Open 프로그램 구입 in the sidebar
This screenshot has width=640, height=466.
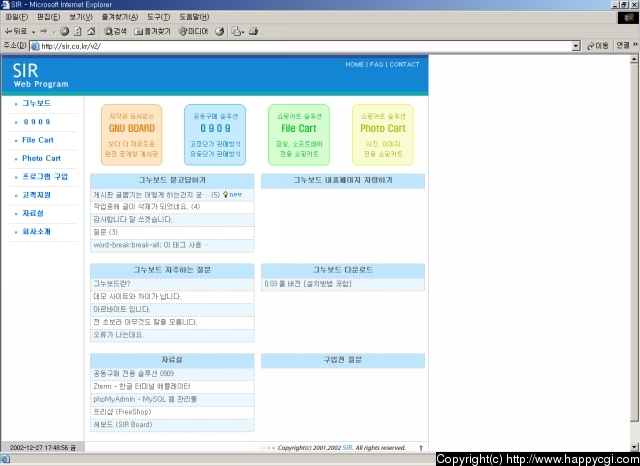pyautogui.click(x=45, y=177)
